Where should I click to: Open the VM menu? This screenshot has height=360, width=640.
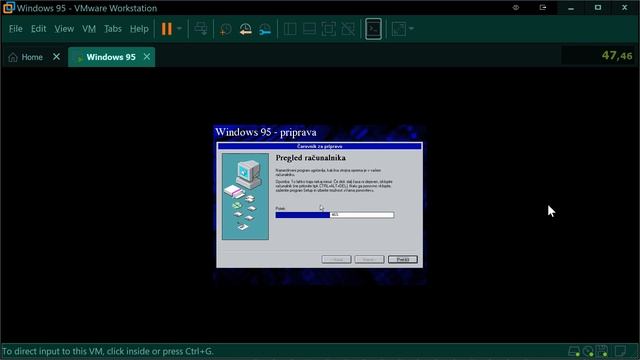click(x=89, y=29)
